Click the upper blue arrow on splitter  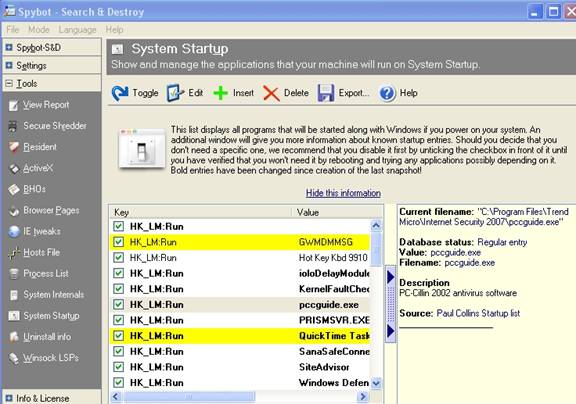(390, 277)
